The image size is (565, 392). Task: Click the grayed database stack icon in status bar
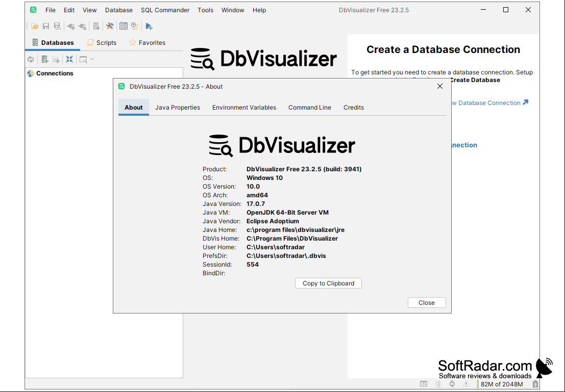coord(438,384)
